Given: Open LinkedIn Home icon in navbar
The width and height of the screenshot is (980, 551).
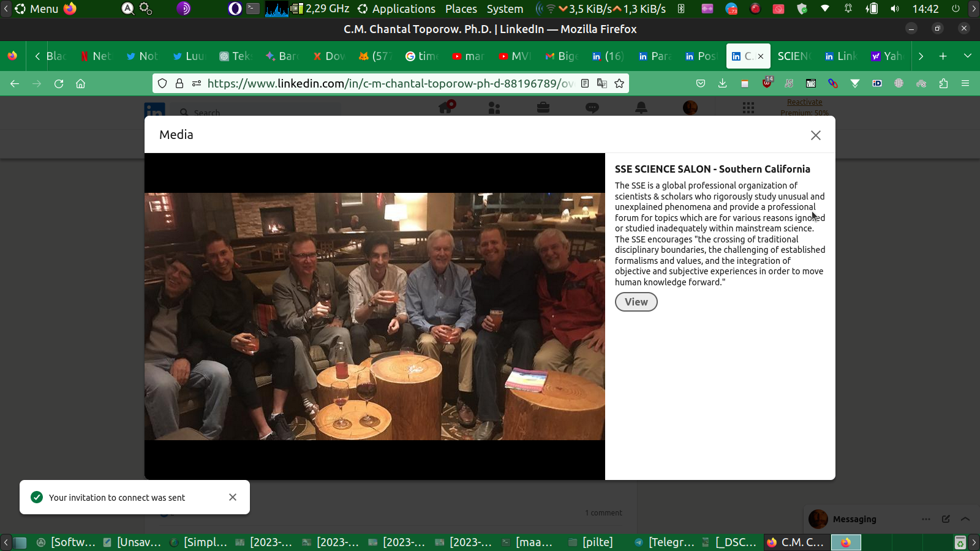Looking at the screenshot, I should pos(446,108).
